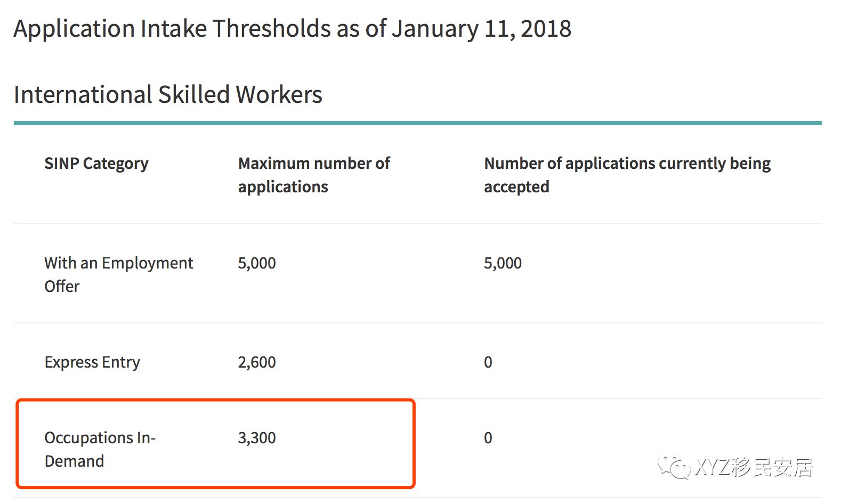Click the Application Intake Thresholds page title
The height and width of the screenshot is (504, 841).
292,29
